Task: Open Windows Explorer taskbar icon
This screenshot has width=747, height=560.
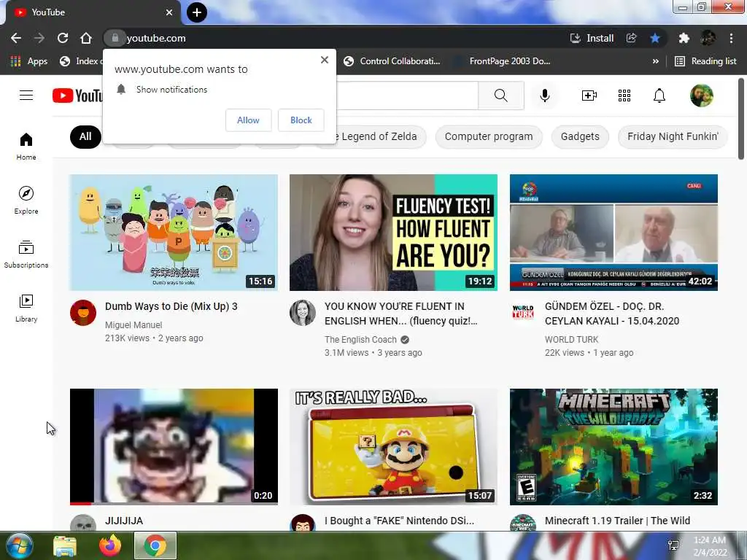Action: (x=65, y=545)
